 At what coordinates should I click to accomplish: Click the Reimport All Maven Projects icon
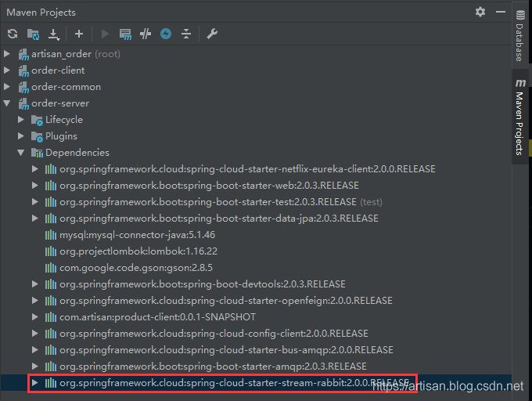tap(12, 34)
